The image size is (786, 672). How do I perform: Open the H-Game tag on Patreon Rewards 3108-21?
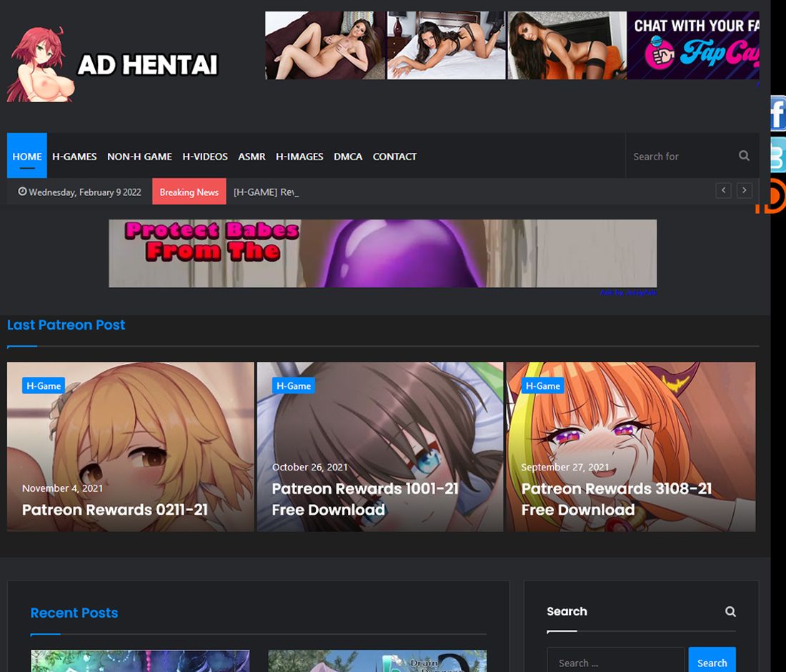point(543,385)
